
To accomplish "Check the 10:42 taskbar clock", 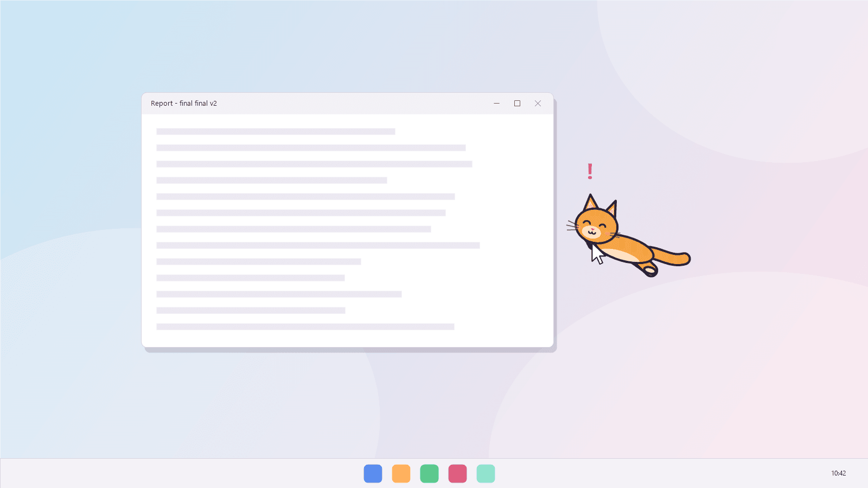I will (838, 473).
